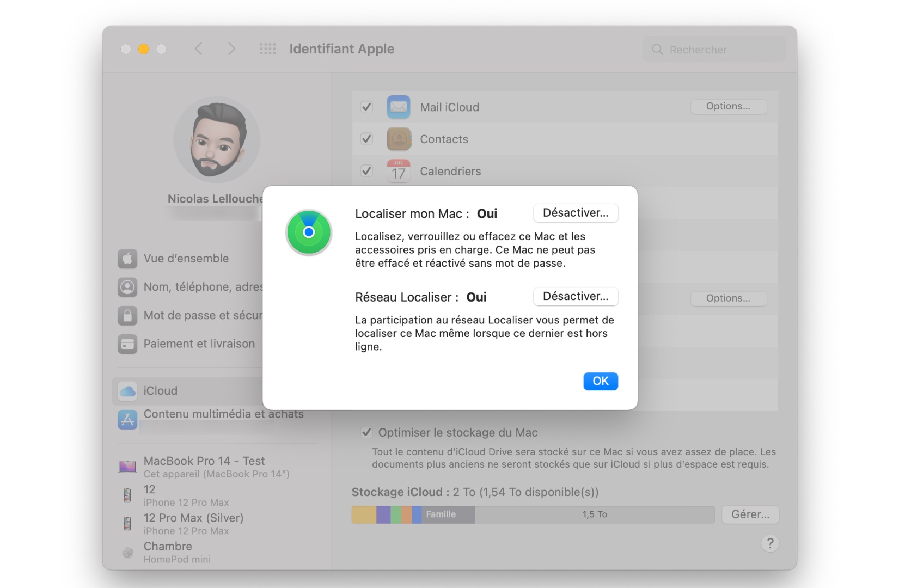
Task: Click the MacBook Pro device icon
Action: 127,467
